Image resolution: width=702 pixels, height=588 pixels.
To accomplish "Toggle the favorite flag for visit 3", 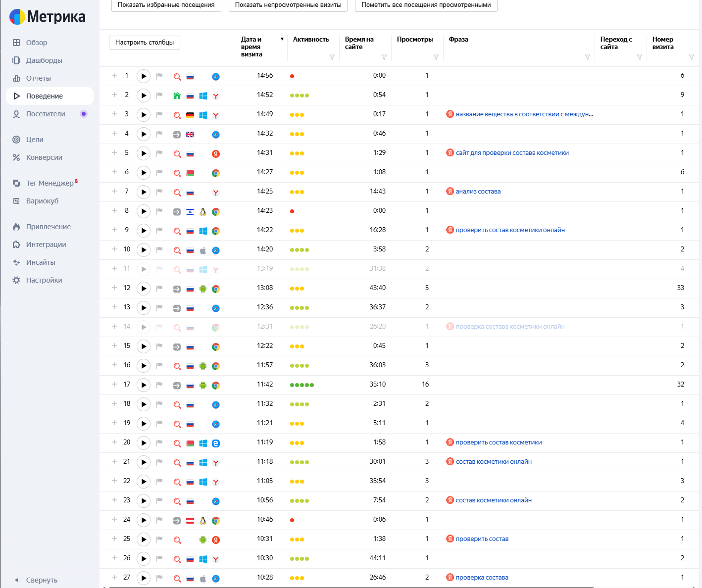I will click(159, 114).
